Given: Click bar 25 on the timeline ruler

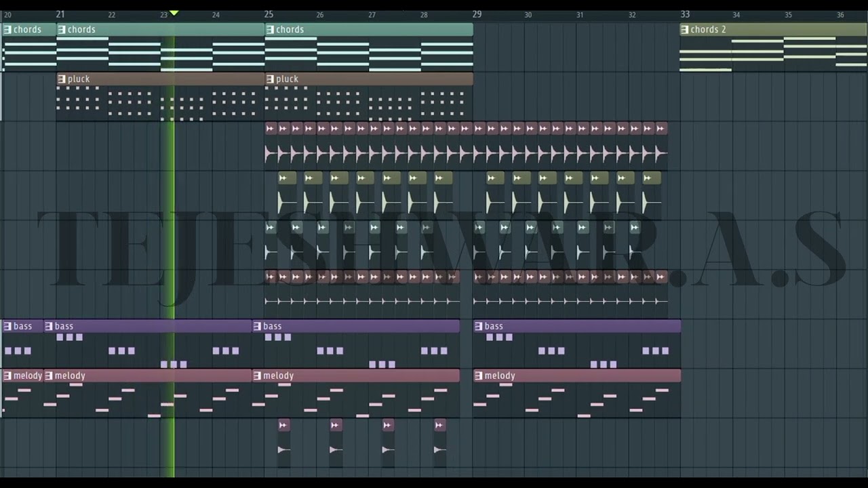Looking at the screenshot, I should tap(269, 14).
